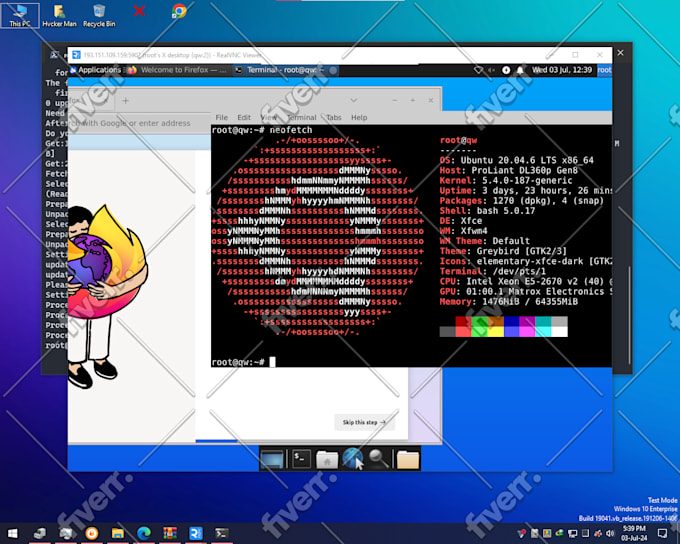Open Application Finder magnifier in dock
680x544 pixels.
point(378,459)
